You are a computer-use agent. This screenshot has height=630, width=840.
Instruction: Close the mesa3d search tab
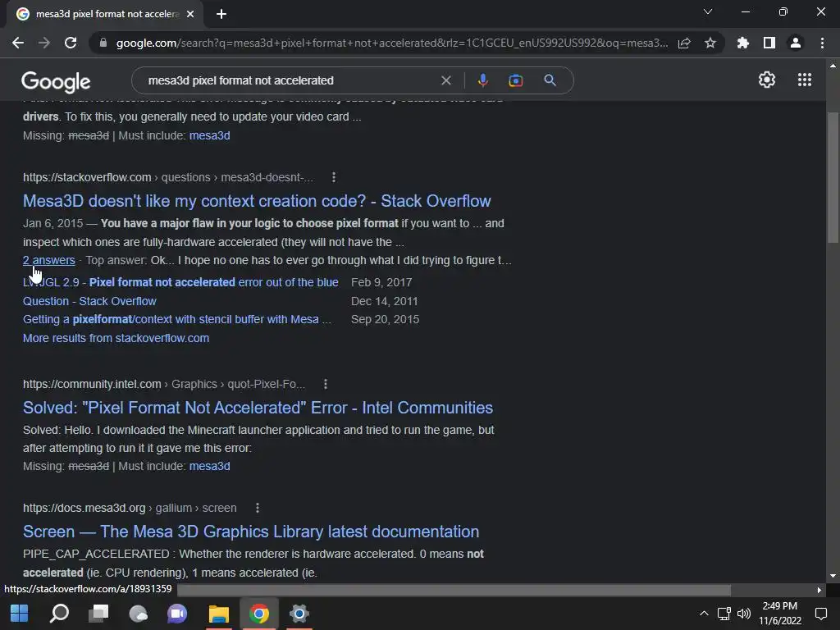click(190, 14)
